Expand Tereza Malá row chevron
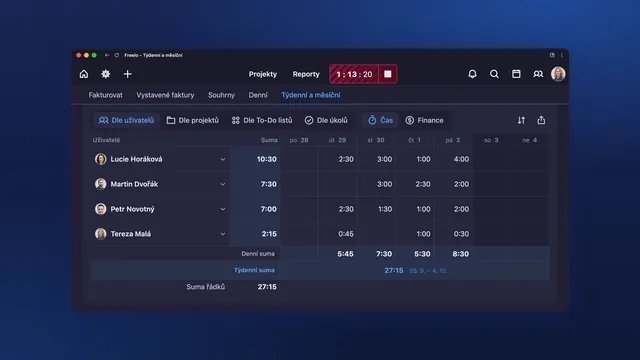640x360 pixels. [222, 234]
